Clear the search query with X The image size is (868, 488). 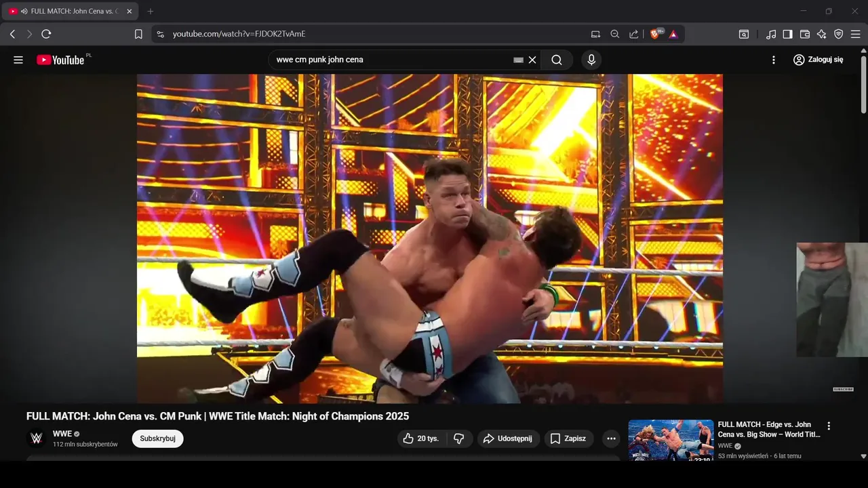pos(532,60)
